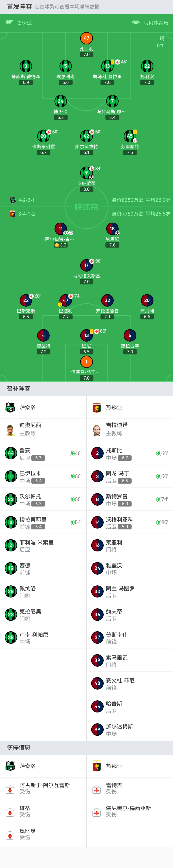This screenshot has width=173, height=868.
Task: Tap the injury icon next to 雷特吉
Action: pyautogui.click(x=97, y=790)
